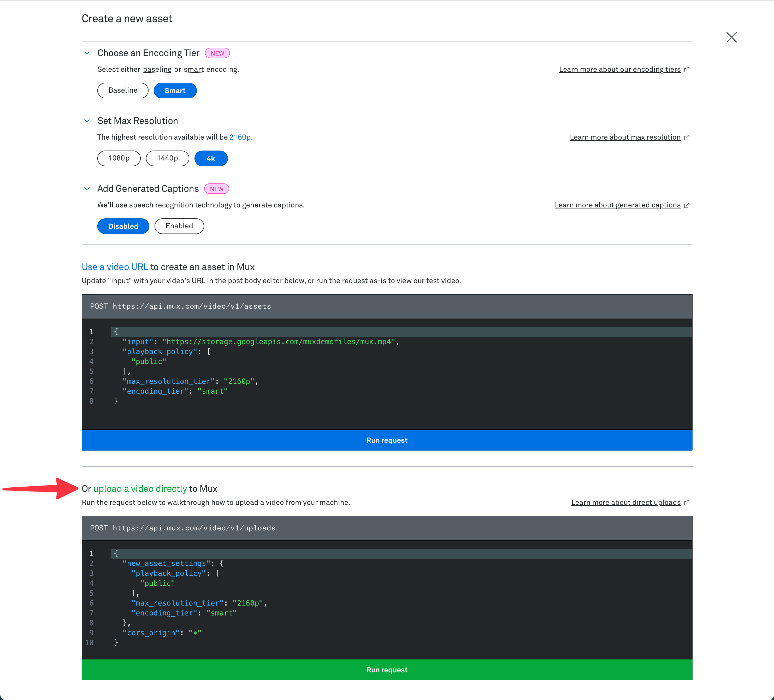Open the upload a video directly link
Image resolution: width=774 pixels, height=700 pixels.
point(140,489)
